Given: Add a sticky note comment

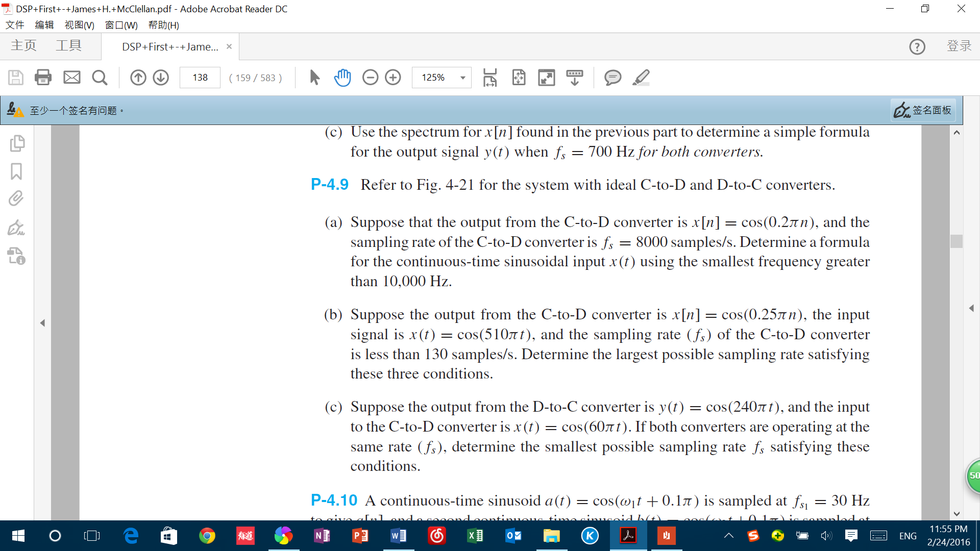Looking at the screenshot, I should click(x=612, y=78).
